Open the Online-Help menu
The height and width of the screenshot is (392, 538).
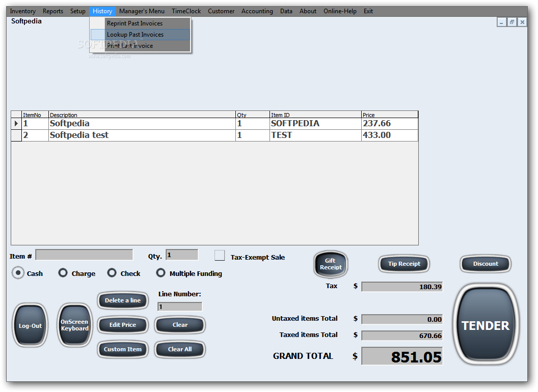click(340, 11)
